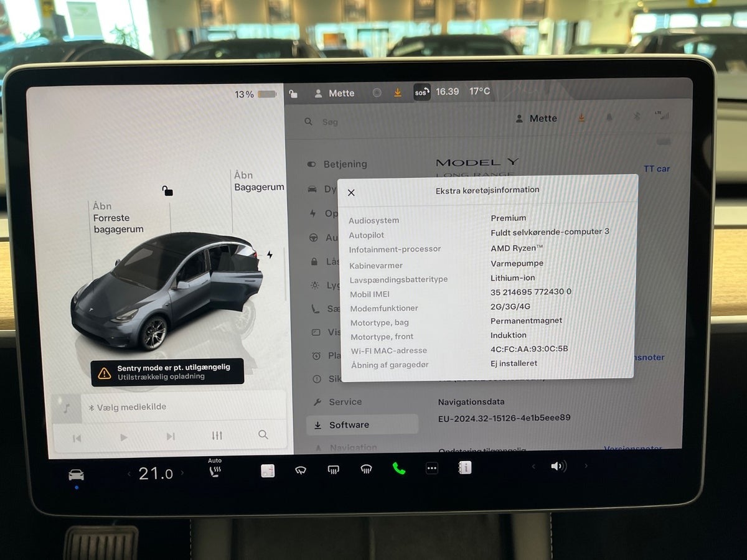
Task: Open the three-dots app launcher
Action: (431, 469)
